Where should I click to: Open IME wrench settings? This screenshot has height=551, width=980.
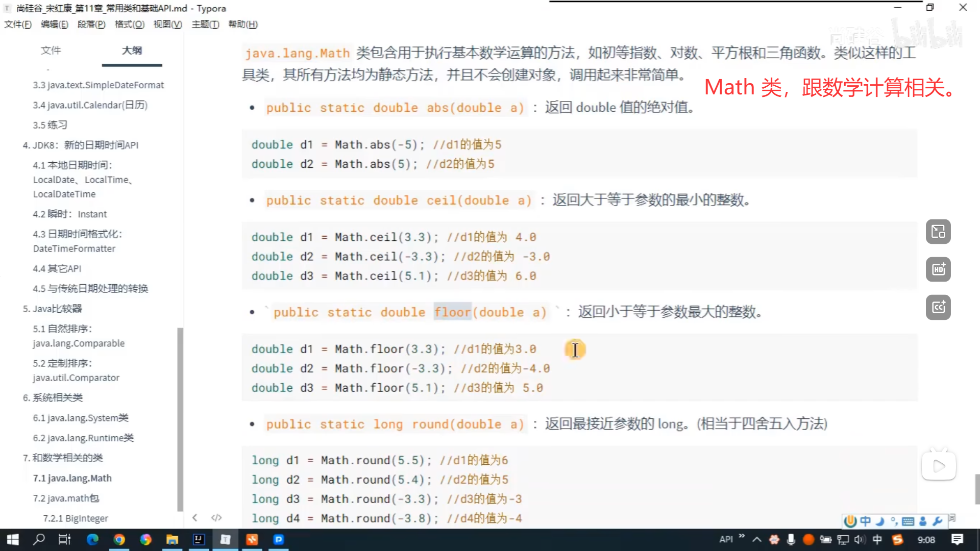[x=937, y=521]
